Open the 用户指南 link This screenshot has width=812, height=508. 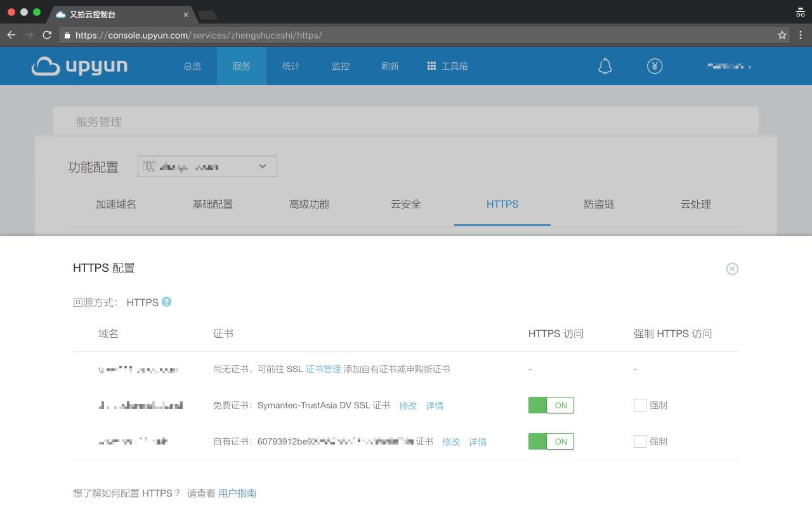(237, 493)
